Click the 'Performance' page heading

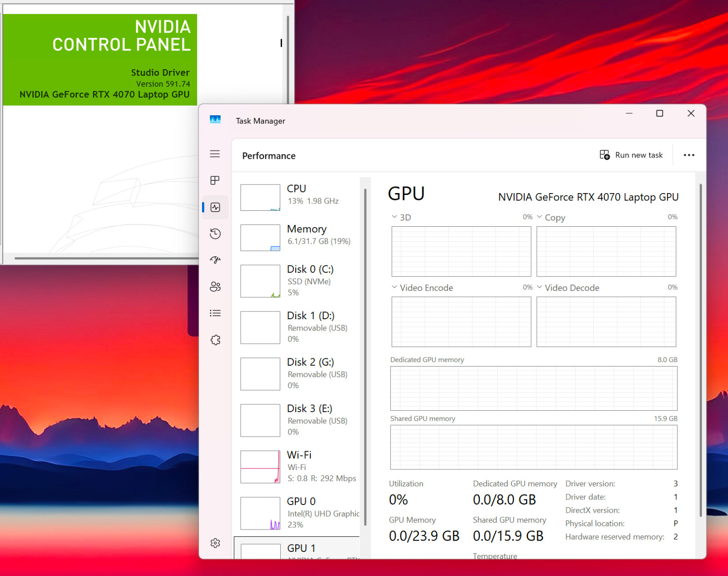[269, 156]
